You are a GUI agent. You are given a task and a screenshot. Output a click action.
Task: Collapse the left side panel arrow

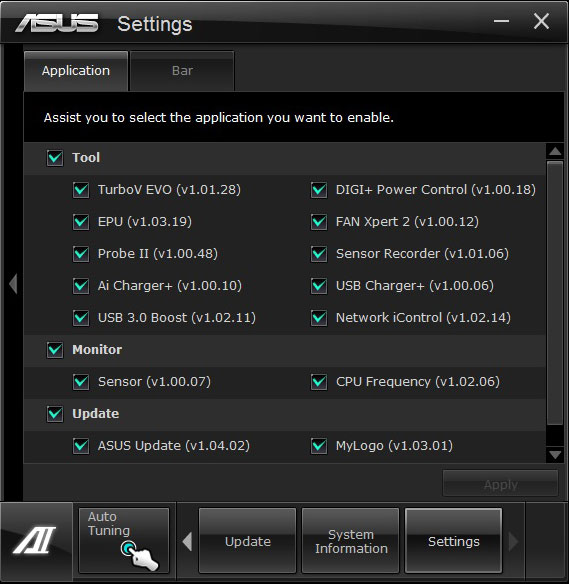click(13, 284)
